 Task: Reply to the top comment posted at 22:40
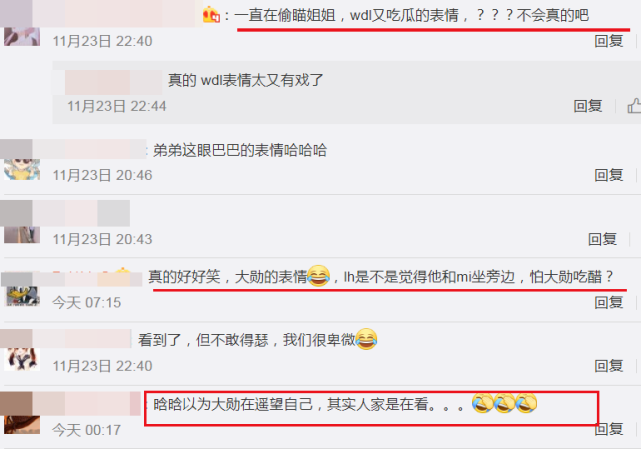tap(609, 41)
